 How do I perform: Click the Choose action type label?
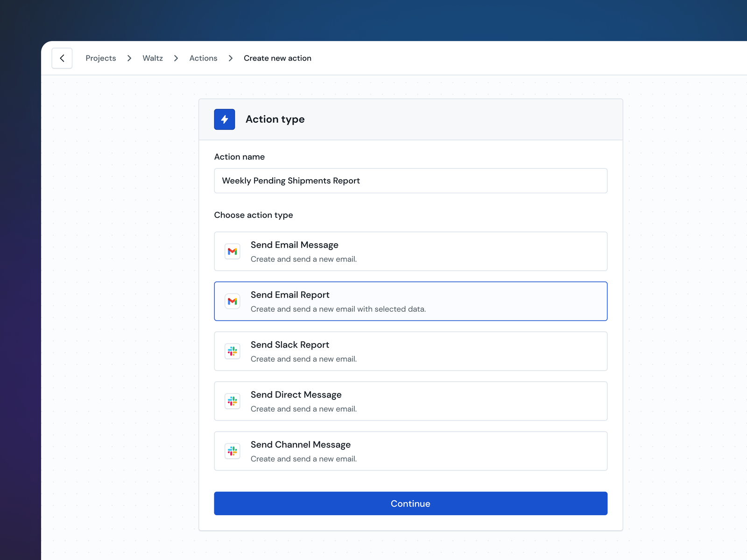[x=254, y=215]
